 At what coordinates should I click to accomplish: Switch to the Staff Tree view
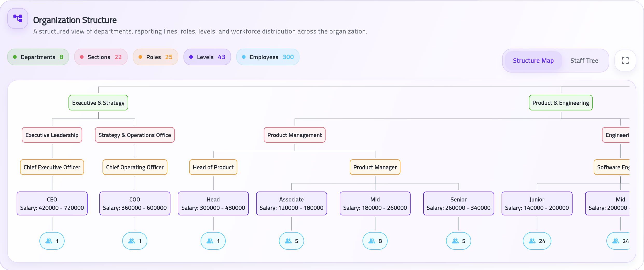(x=584, y=61)
